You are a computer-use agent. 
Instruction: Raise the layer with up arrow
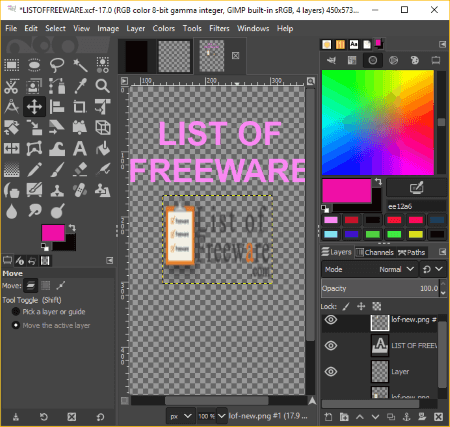pyautogui.click(x=359, y=417)
